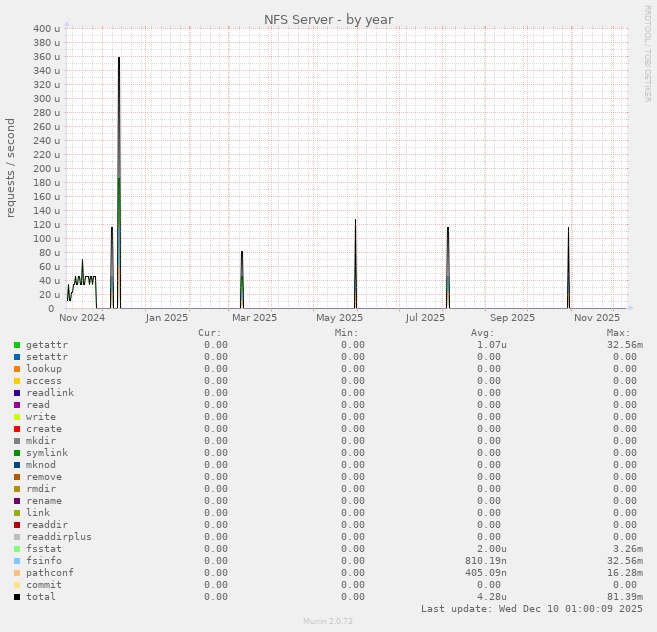Click the mknod navy legend swatch
Viewport: 657px width, 632px height.
[17, 465]
